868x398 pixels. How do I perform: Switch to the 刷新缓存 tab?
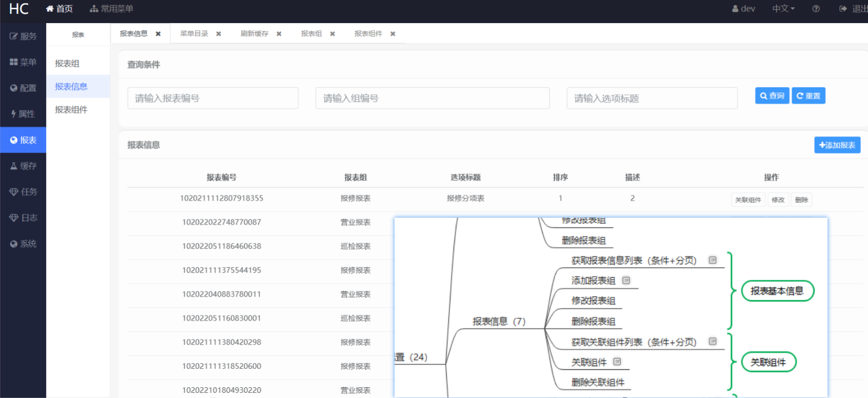(255, 34)
